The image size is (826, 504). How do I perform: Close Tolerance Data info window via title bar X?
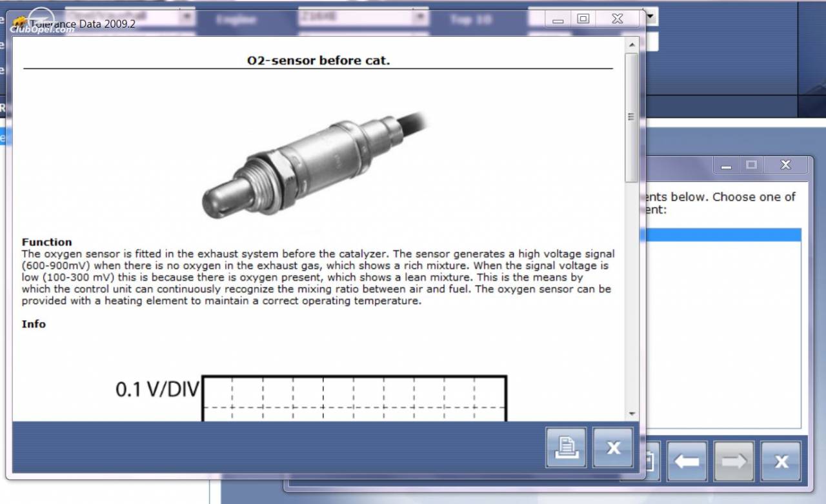(x=618, y=19)
